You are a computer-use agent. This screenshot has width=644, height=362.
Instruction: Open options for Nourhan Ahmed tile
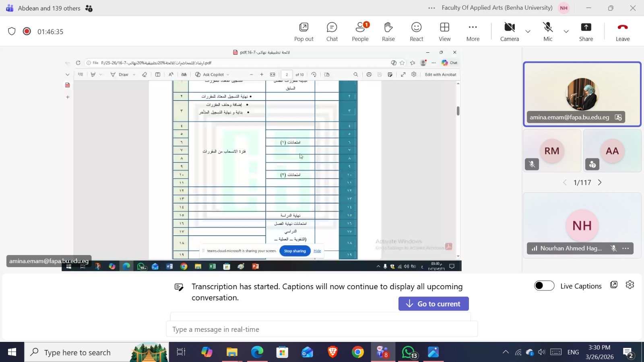pos(625,249)
